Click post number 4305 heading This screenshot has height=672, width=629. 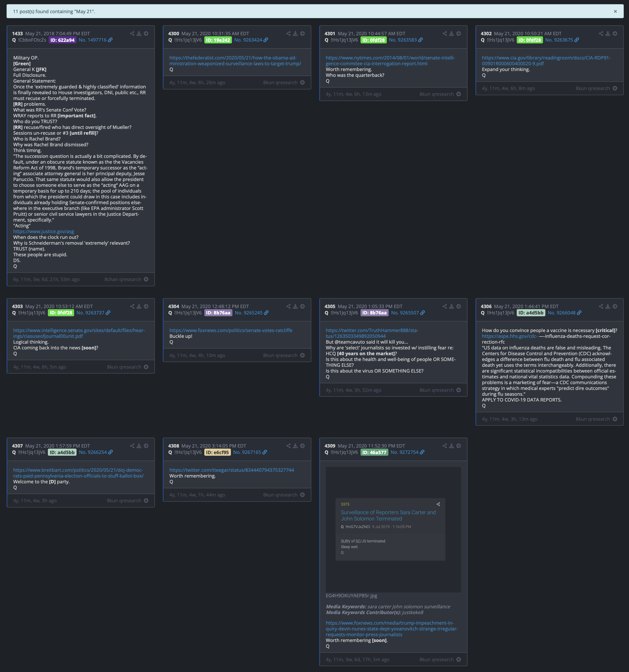tap(330, 306)
